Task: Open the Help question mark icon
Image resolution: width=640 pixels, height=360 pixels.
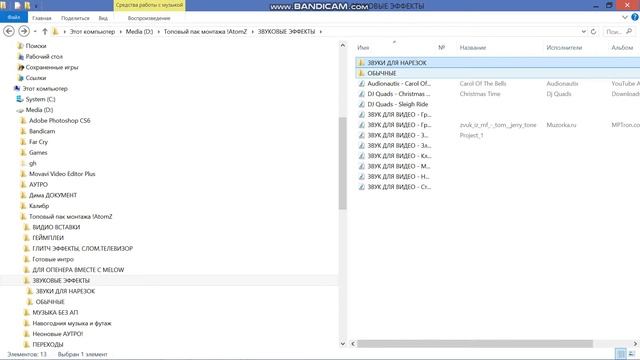Action: click(635, 17)
